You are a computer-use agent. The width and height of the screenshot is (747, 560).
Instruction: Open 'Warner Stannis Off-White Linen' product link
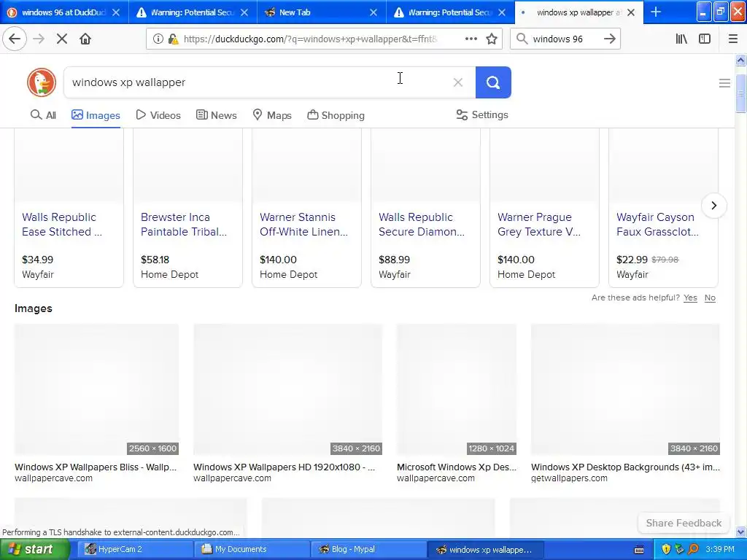[x=304, y=225]
